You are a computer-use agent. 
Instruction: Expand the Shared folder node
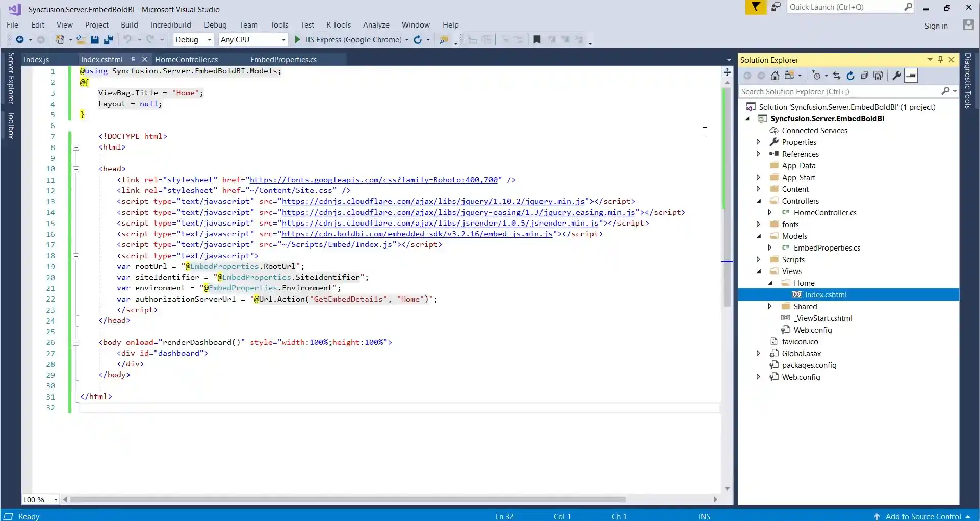770,307
